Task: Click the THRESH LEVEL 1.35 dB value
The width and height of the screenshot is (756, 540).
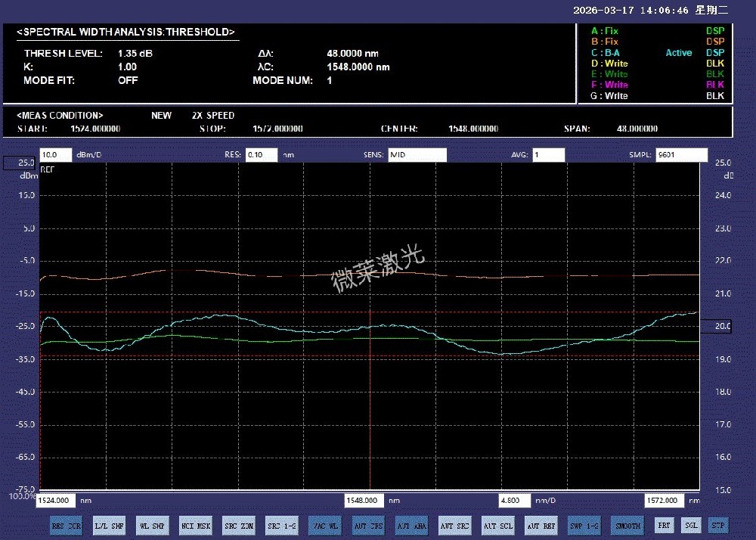Action: click(x=135, y=54)
